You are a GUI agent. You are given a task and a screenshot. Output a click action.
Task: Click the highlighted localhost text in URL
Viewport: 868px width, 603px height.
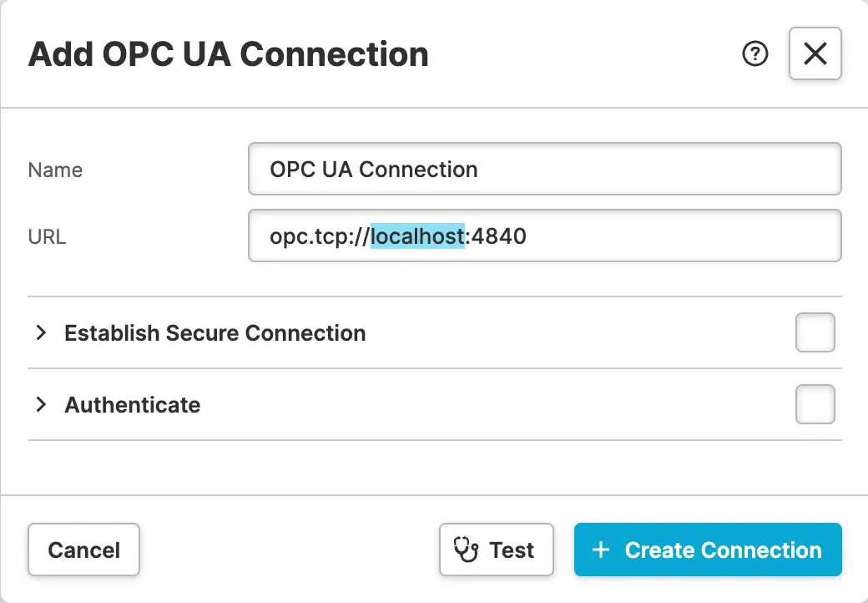pos(417,236)
